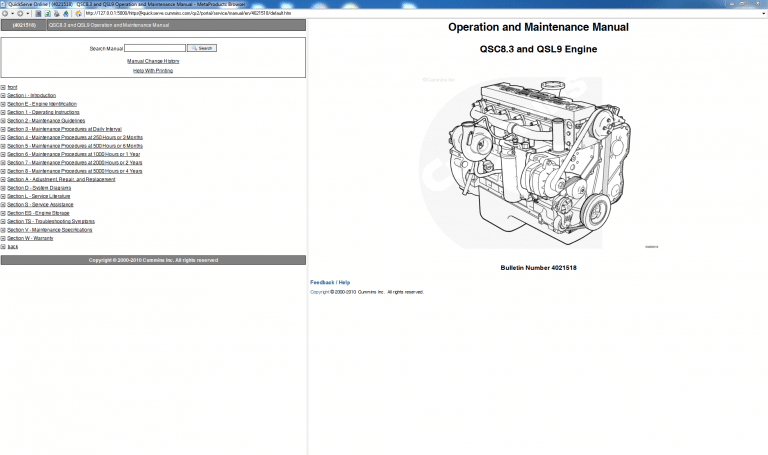Open Section 2 - Maintenance Guidelines link
This screenshot has width=768, height=455.
coord(46,120)
